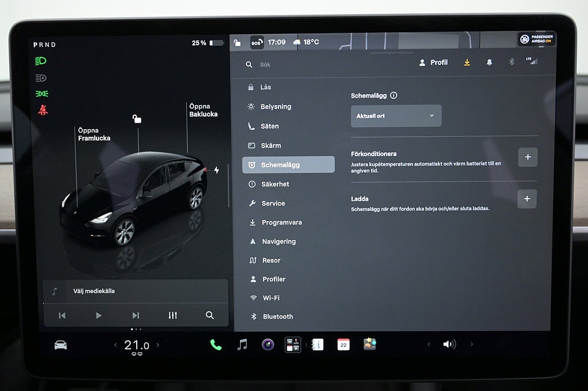Image resolution: width=588 pixels, height=391 pixels.
Task: Tap the charging bolt icon beside car
Action: click(216, 170)
